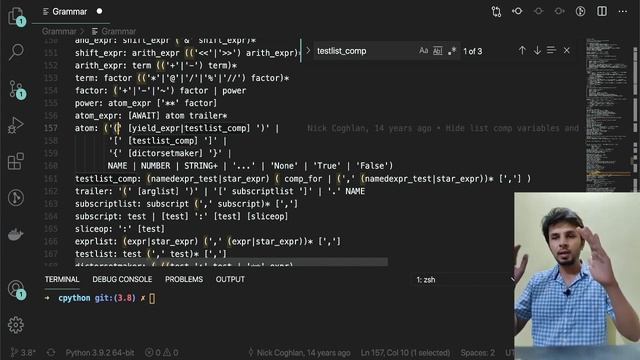Click the second Grammar breadcrumb with file icon
The image size is (640, 360).
coord(114,31)
